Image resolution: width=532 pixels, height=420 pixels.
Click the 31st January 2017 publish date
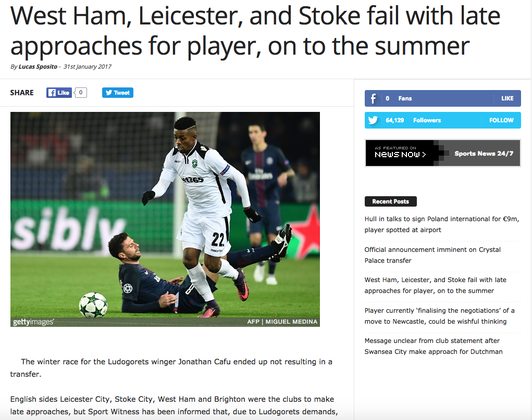[87, 67]
